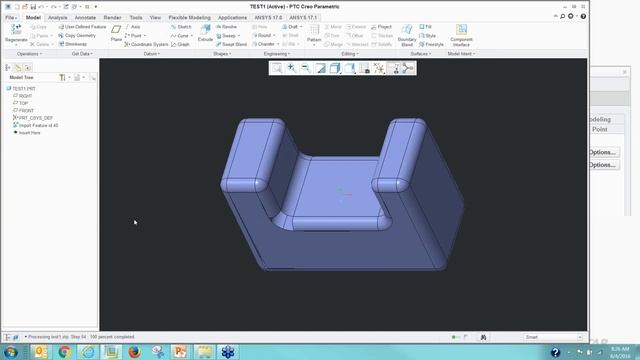Select the Swept Blend tool
The width and height of the screenshot is (640, 360).
[231, 44]
